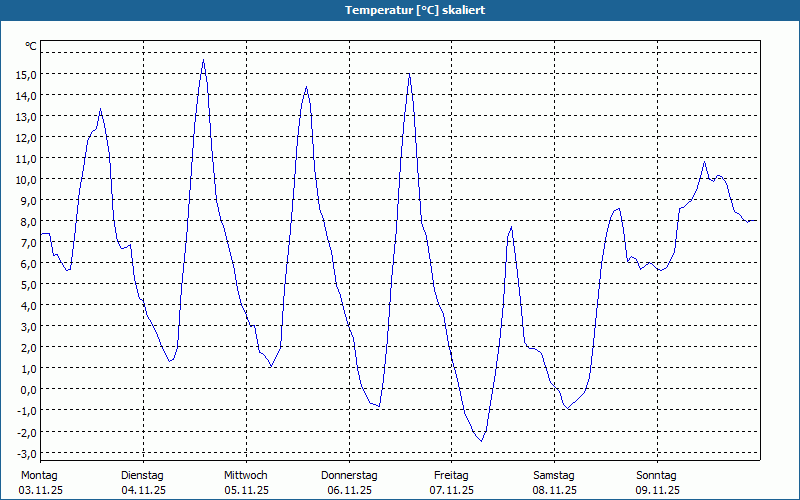Screen dimensions: 800x500
Task: Click the 2,0 axis value
Action: point(29,348)
